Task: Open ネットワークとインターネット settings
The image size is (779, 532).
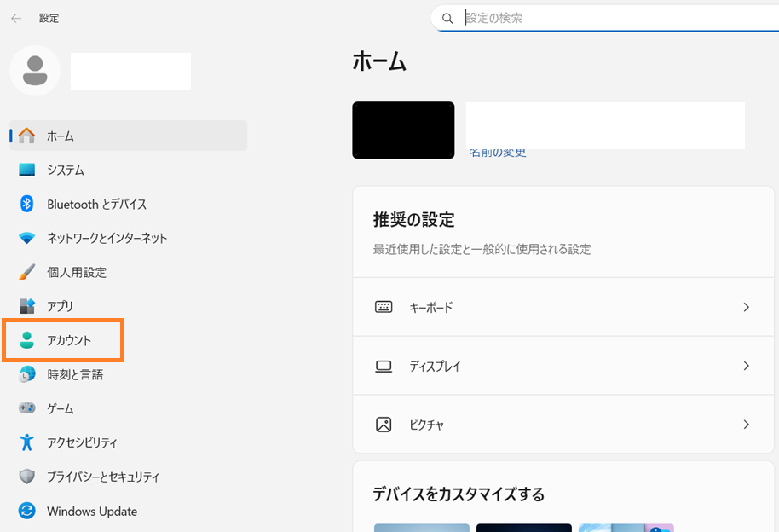Action: coord(128,238)
